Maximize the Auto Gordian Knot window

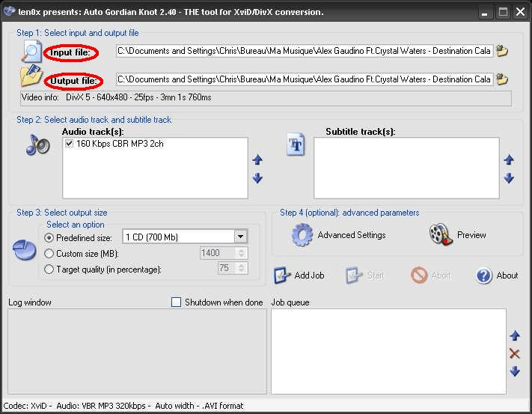pos(503,12)
